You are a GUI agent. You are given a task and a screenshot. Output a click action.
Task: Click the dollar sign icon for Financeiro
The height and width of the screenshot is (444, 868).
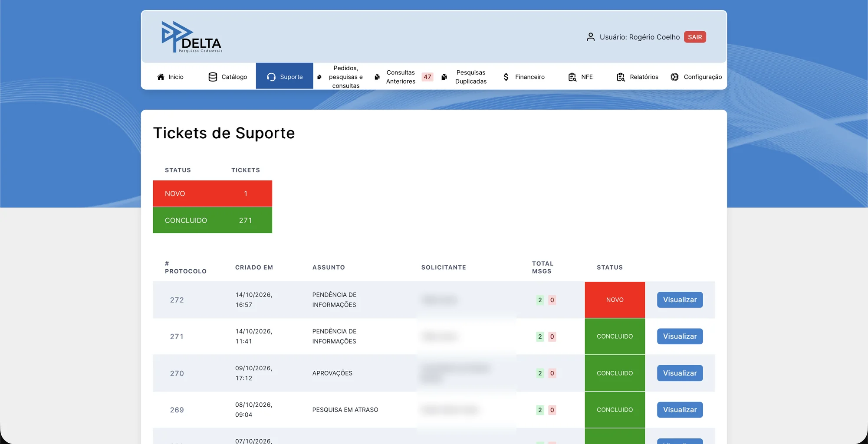coord(506,77)
